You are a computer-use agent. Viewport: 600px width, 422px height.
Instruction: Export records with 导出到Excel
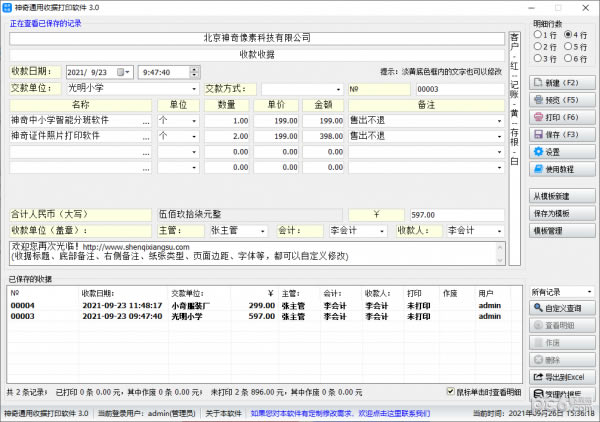pyautogui.click(x=561, y=375)
